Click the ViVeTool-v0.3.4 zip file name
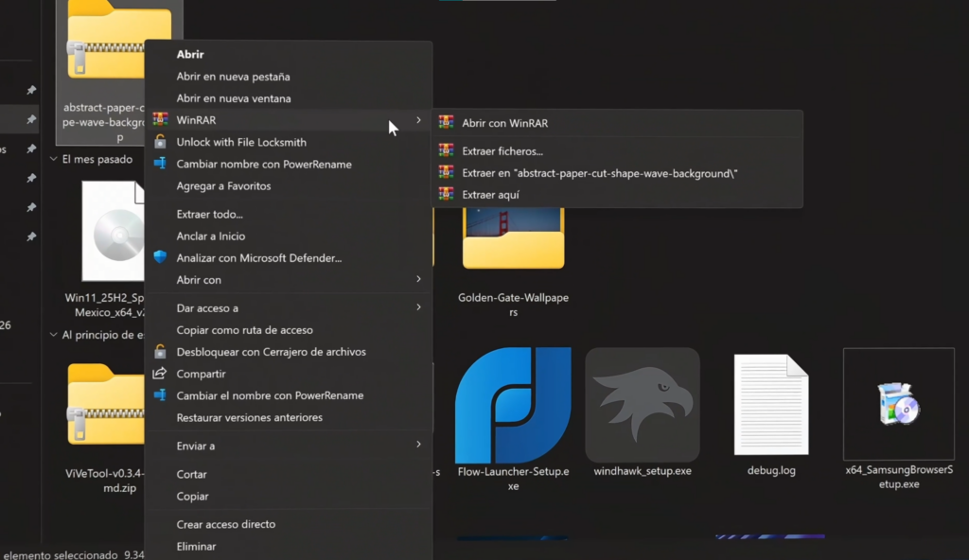Screen dimensions: 969x560 (105, 481)
